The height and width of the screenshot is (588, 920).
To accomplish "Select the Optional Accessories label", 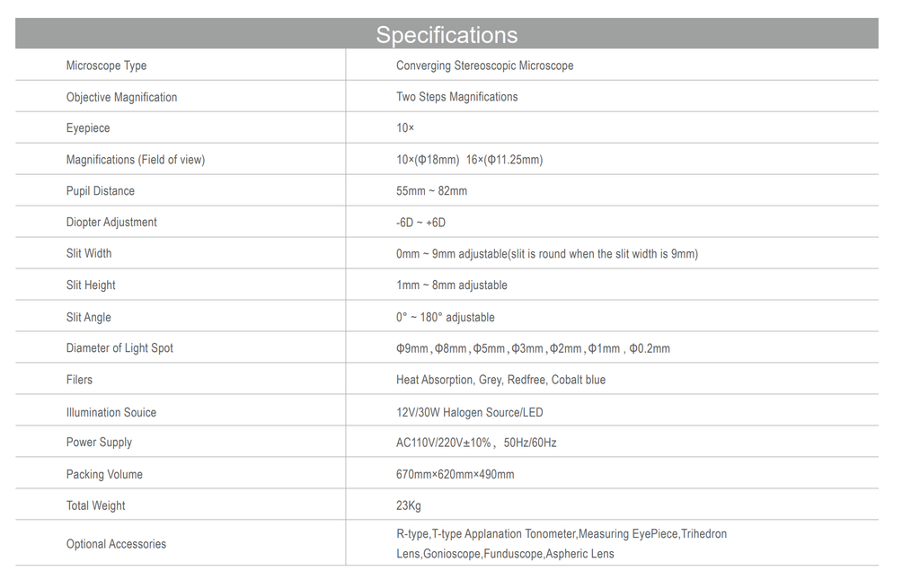I will click(116, 543).
